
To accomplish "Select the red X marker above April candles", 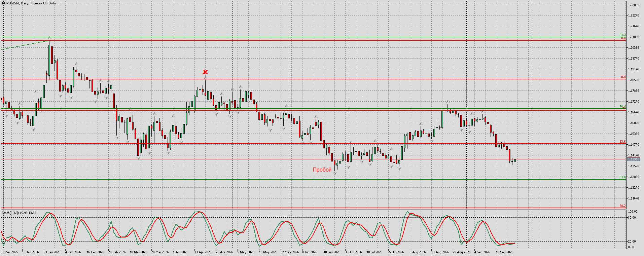I will [205, 72].
